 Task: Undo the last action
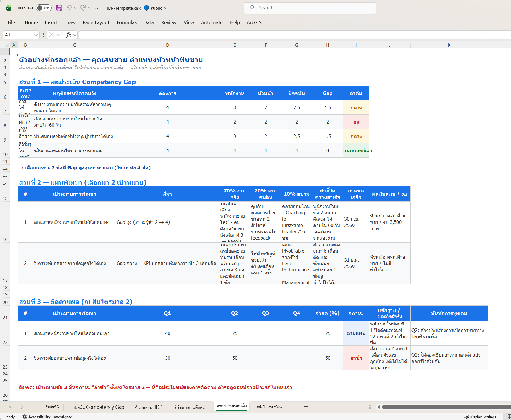pyautogui.click(x=69, y=8)
